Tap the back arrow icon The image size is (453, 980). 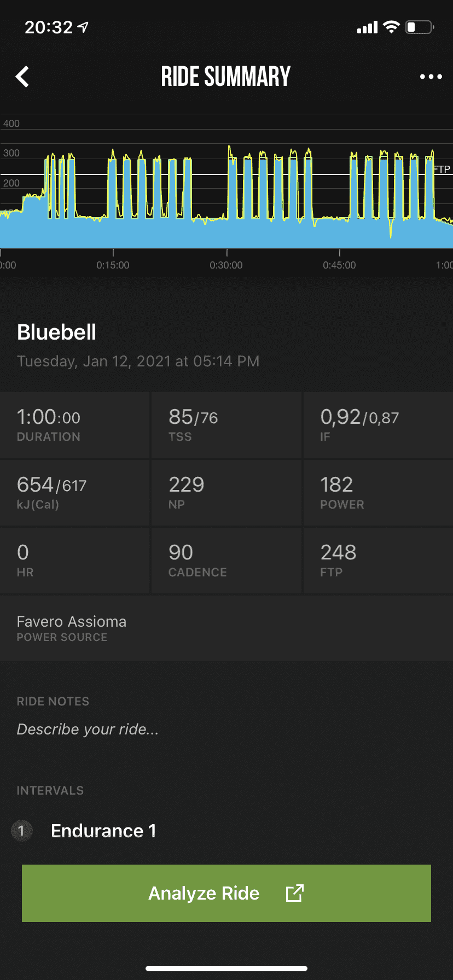22,77
